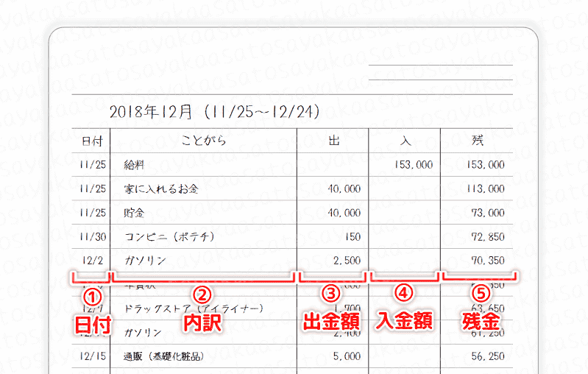Click the 5,000 expense amount
The height and width of the screenshot is (374, 588).
tap(347, 356)
